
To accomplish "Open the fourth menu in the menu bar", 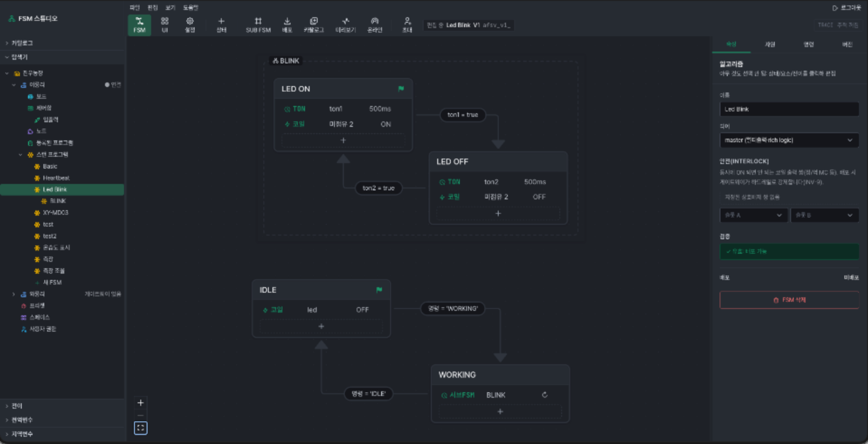I will click(191, 8).
